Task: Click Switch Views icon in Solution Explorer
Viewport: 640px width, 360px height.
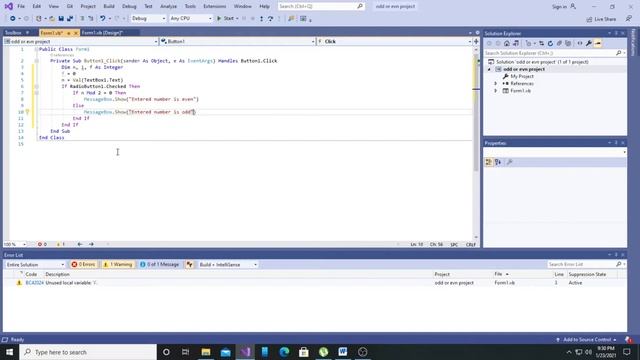Action: 516,43
